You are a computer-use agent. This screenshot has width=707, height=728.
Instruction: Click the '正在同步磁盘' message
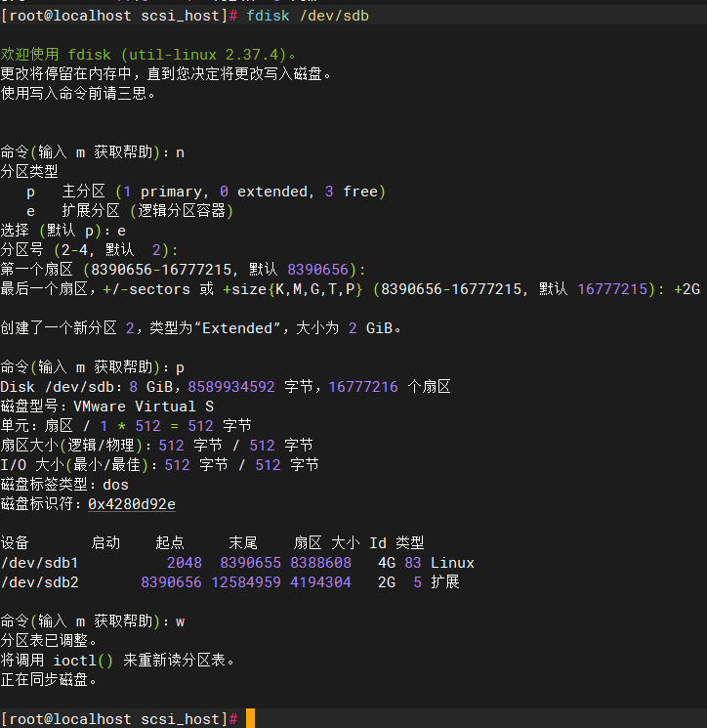point(49,680)
